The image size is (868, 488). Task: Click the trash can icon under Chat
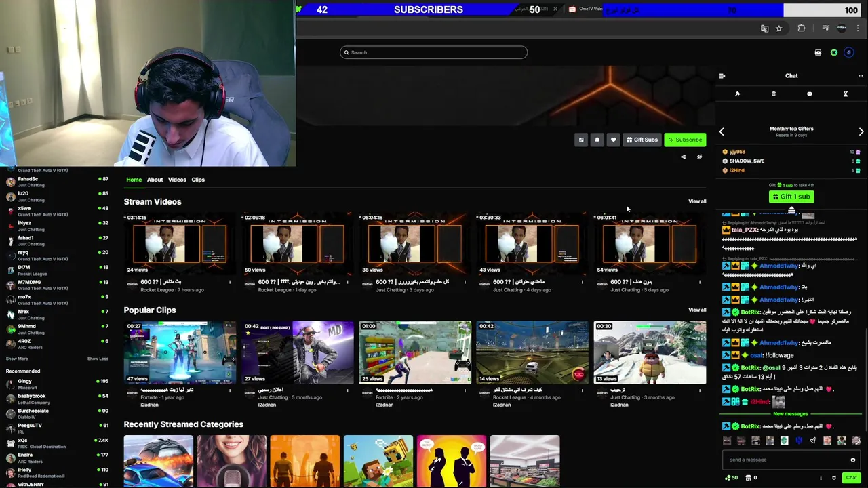[x=774, y=94]
